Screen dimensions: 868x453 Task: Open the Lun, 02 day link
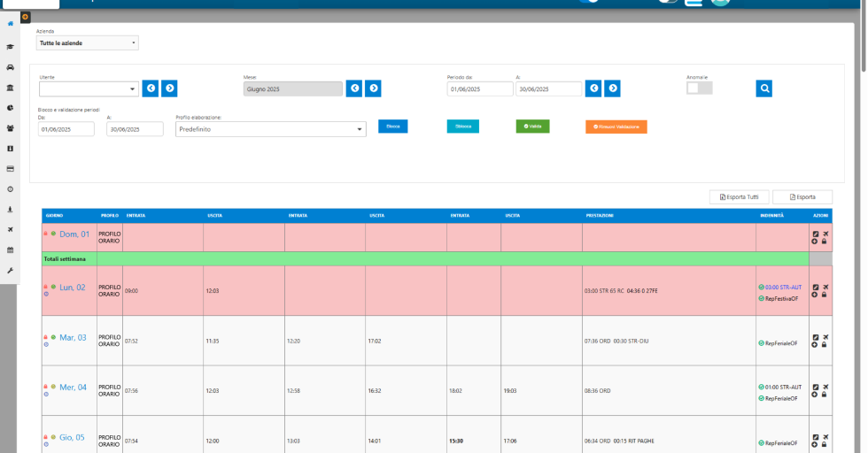point(73,288)
